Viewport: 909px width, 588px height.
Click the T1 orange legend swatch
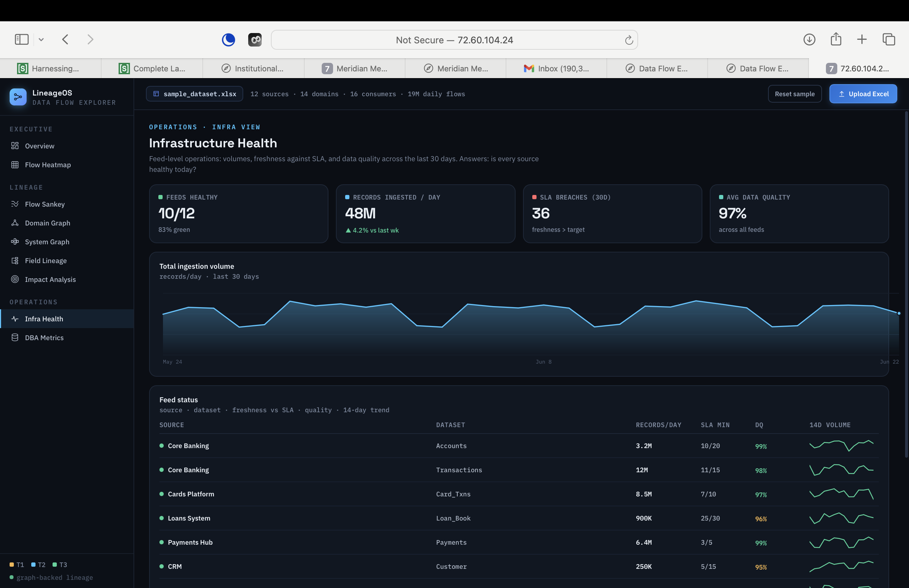coord(12,564)
